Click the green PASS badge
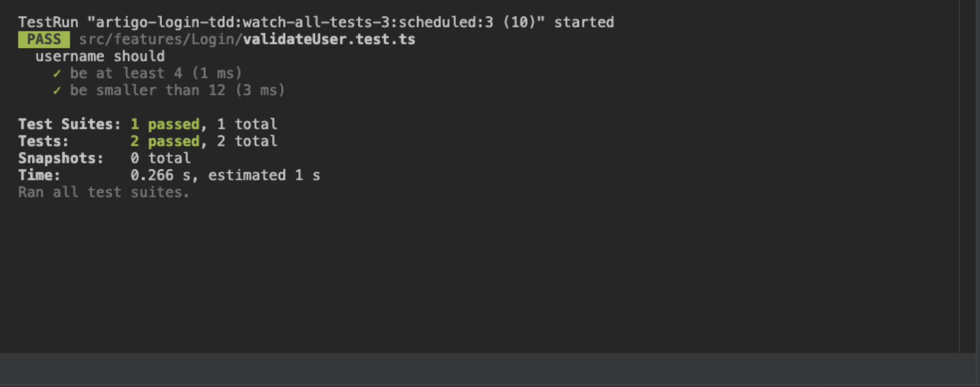 44,40
